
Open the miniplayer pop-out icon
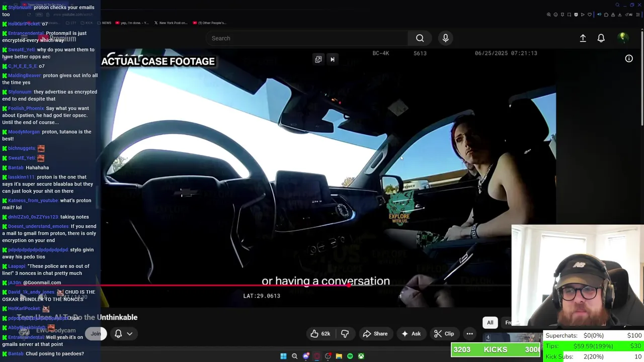click(x=318, y=59)
